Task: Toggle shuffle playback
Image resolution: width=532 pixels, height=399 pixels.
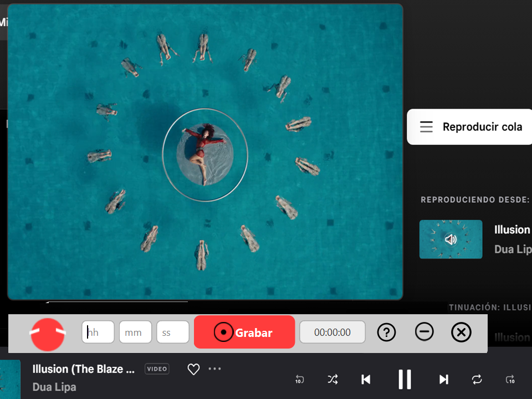Action: pyautogui.click(x=332, y=380)
